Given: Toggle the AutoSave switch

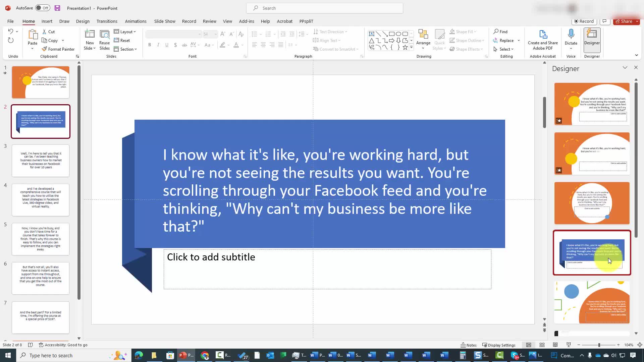Looking at the screenshot, I should [x=43, y=8].
